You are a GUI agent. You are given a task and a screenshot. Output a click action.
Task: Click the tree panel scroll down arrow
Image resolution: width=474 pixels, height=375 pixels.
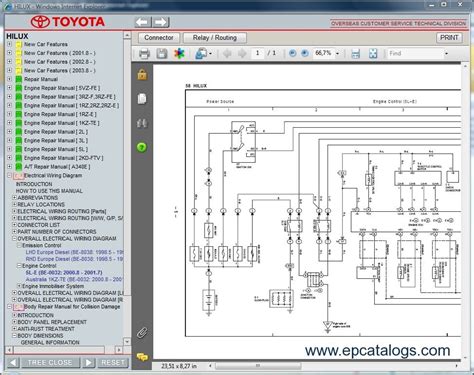pos(127,342)
